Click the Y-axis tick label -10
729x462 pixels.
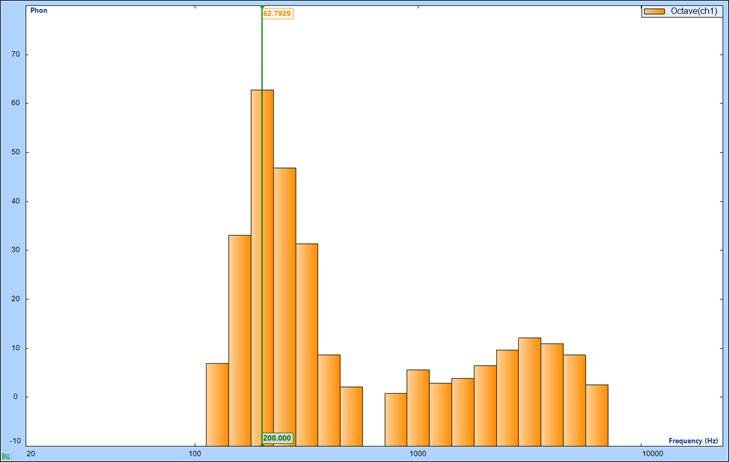(x=14, y=441)
